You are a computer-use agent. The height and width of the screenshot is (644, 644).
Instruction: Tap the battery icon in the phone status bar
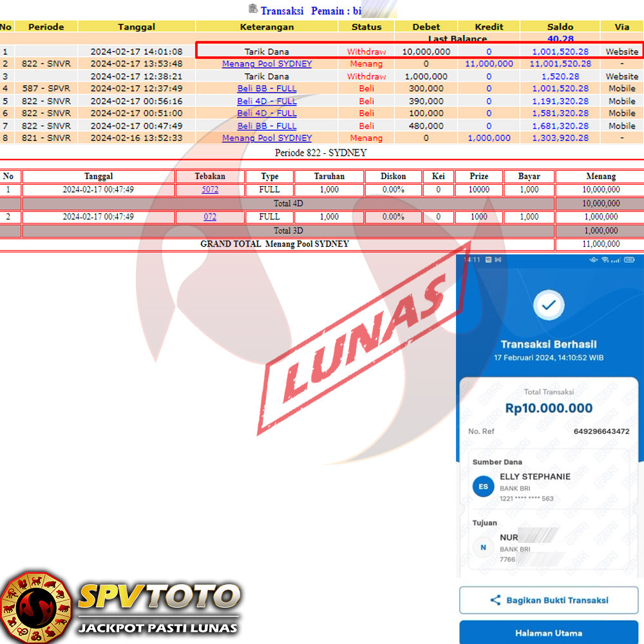pos(629,260)
